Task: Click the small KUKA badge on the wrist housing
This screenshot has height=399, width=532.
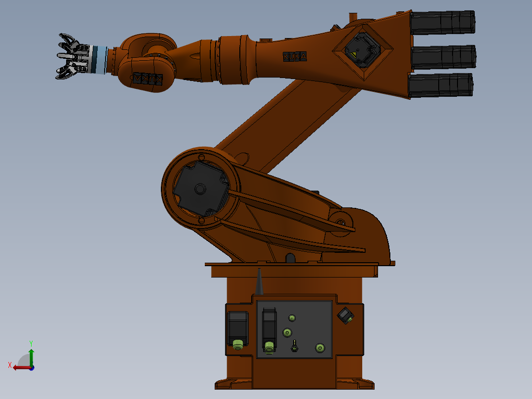Action: [x=147, y=79]
